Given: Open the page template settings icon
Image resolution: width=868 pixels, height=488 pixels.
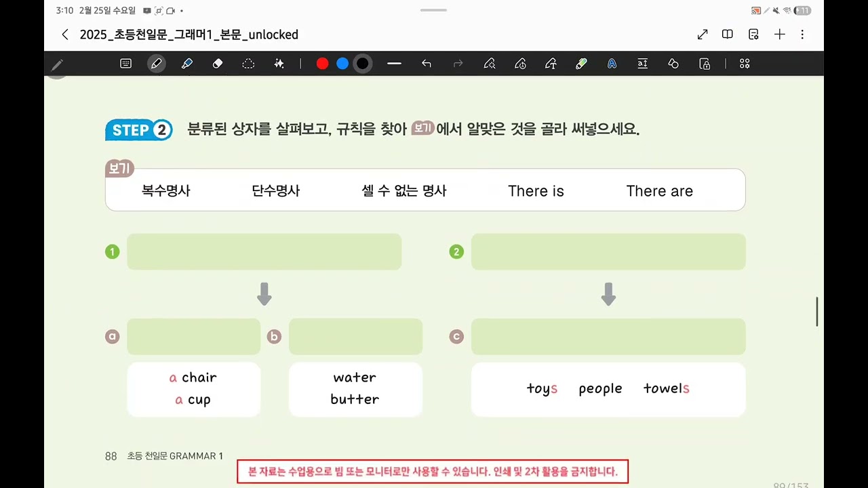Looking at the screenshot, I should pos(753,35).
